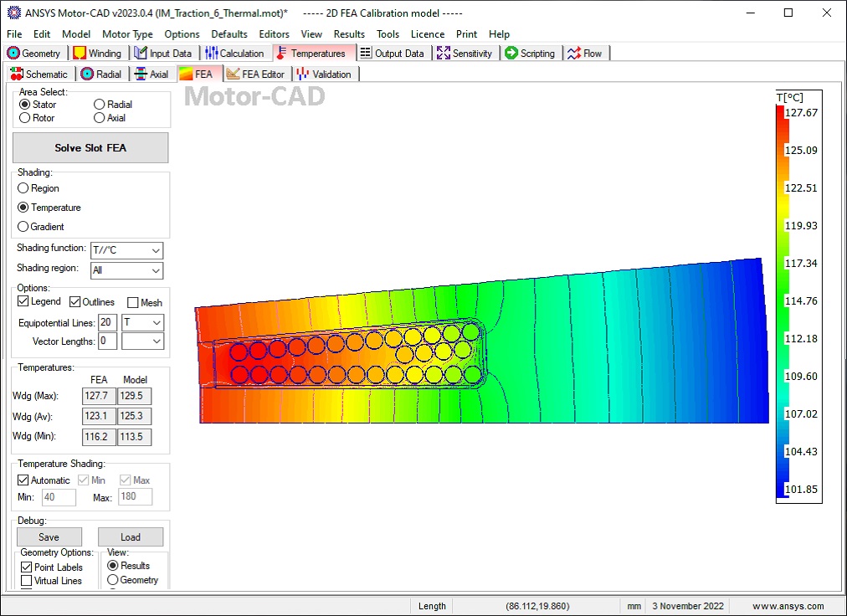Toggle the Outlines checkbox
847x616 pixels.
pyautogui.click(x=75, y=301)
